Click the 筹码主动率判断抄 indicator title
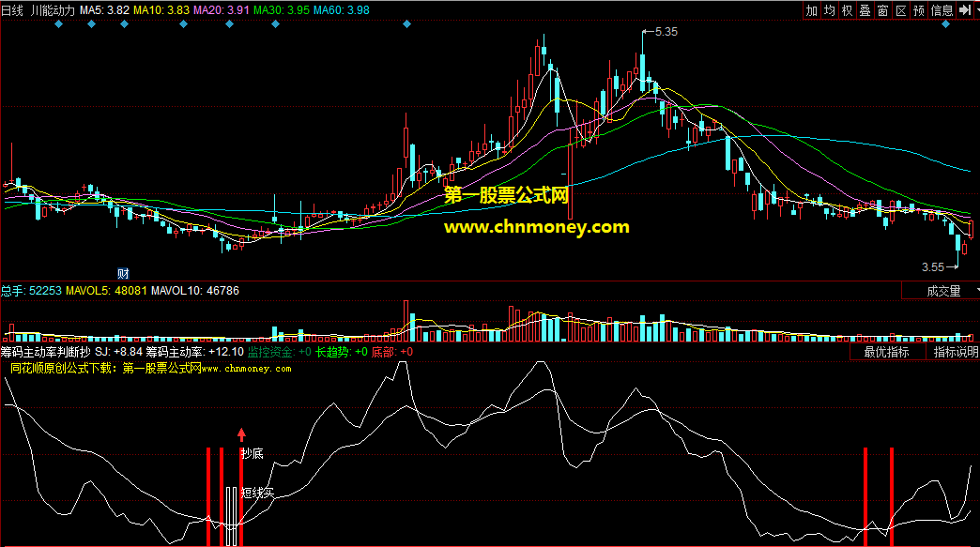Viewport: 980px width, 547px height. pos(46,352)
